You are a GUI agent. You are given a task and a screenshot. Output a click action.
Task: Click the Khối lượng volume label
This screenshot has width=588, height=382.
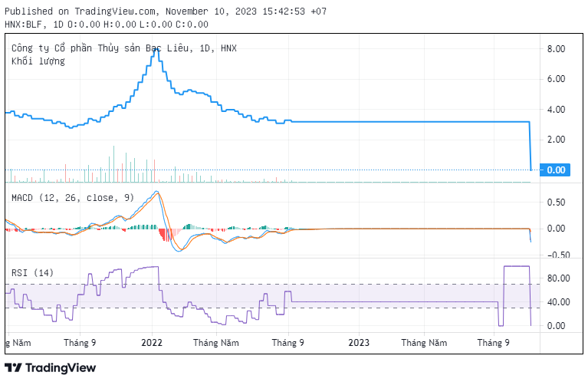[x=38, y=61]
